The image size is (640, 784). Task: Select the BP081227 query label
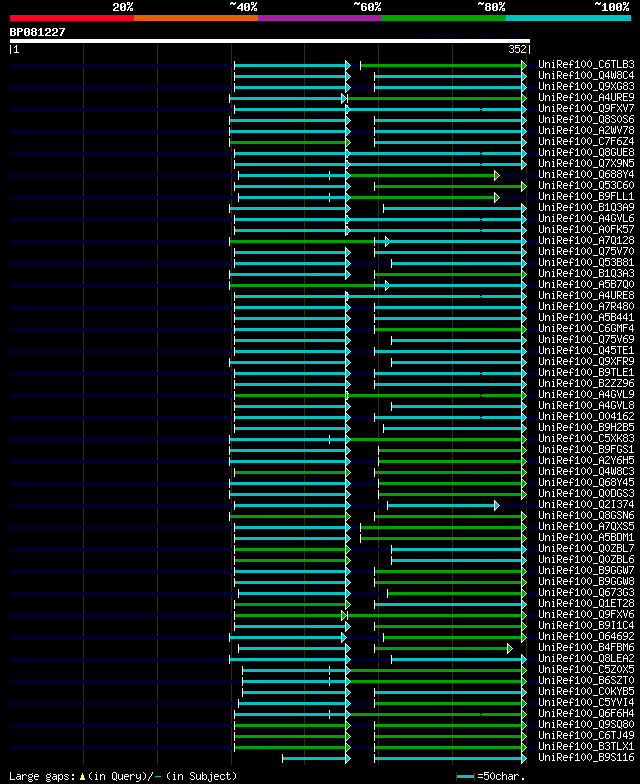[38, 32]
